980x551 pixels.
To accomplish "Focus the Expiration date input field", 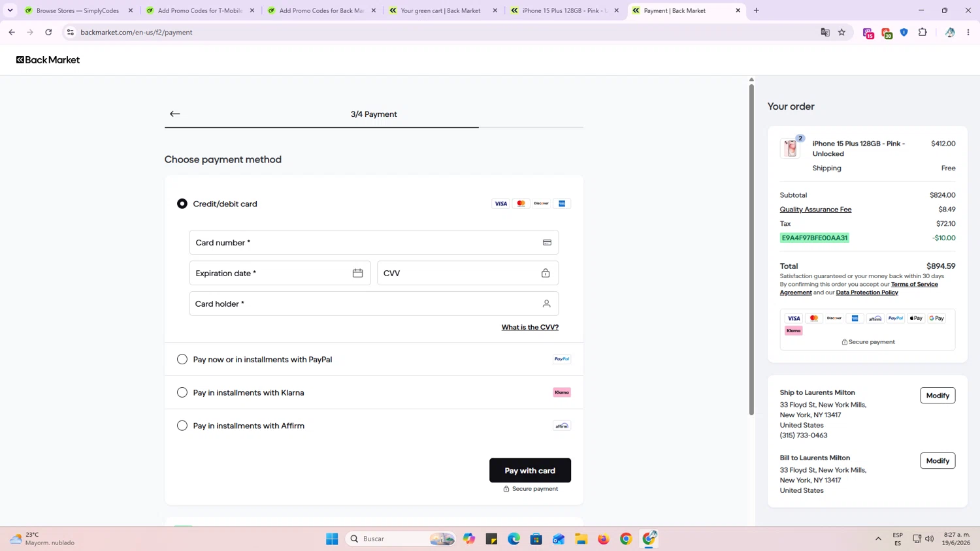I will pyautogui.click(x=280, y=273).
